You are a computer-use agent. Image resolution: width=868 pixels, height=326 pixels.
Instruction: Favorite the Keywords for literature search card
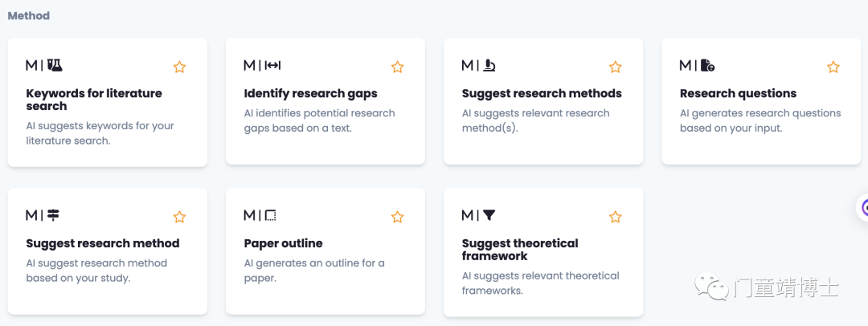click(x=179, y=67)
